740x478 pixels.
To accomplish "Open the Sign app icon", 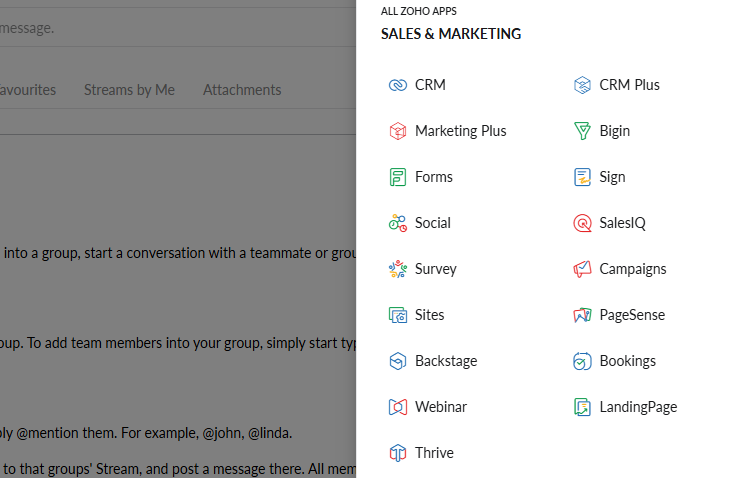I will [582, 177].
